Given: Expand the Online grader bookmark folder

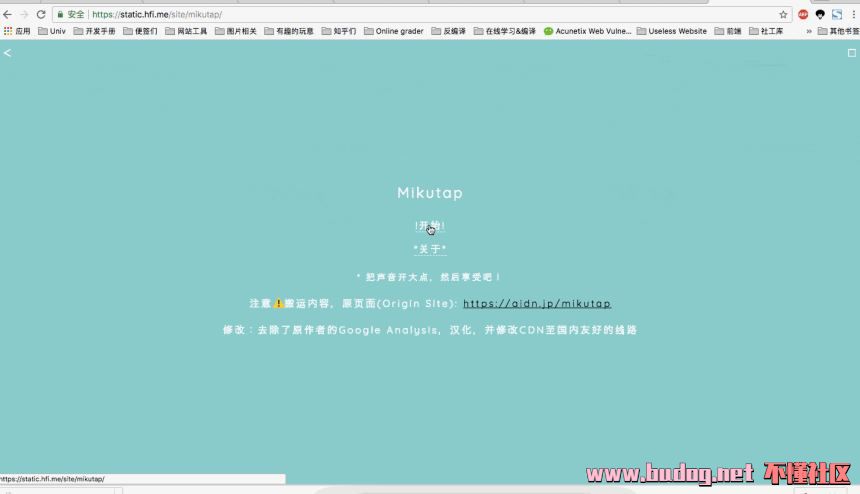Looking at the screenshot, I should (394, 31).
